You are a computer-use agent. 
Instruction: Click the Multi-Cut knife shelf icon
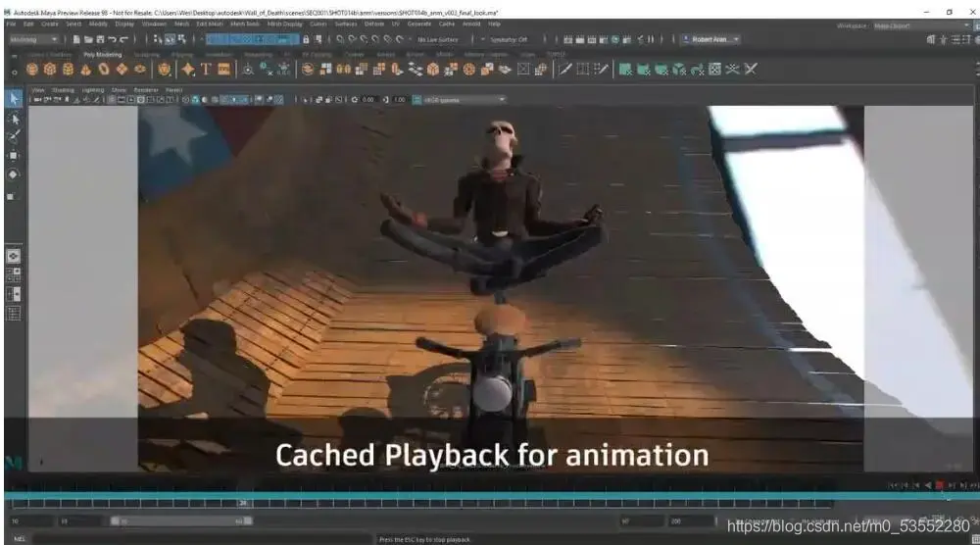[565, 70]
